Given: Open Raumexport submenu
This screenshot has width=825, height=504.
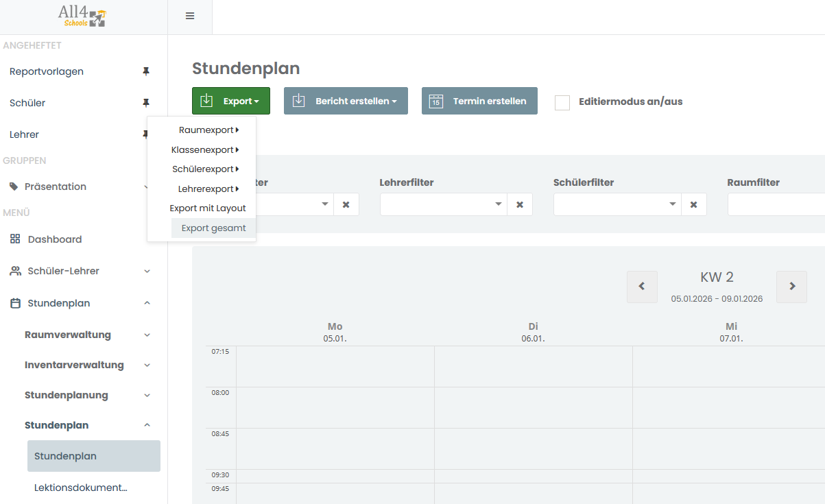Looking at the screenshot, I should (208, 130).
